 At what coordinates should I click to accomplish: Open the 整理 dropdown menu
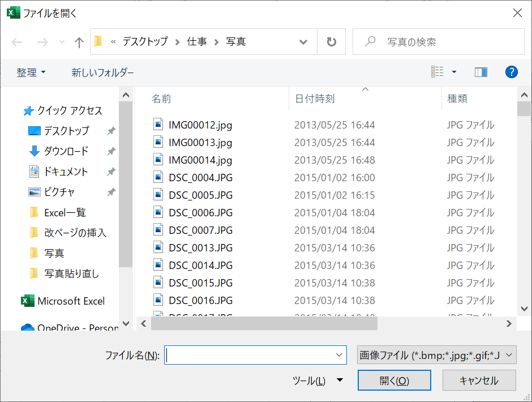click(x=31, y=72)
